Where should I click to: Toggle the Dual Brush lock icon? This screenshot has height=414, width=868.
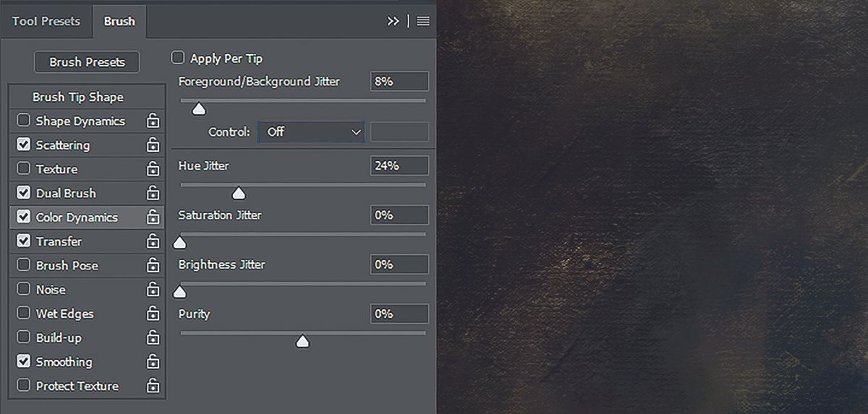(x=153, y=194)
